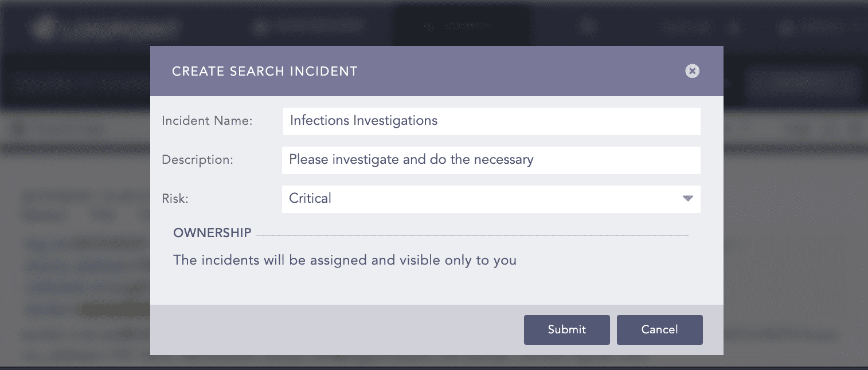Viewport: 868px width, 370px height.
Task: Click the blurred search query bar behind dialog
Action: (x=80, y=84)
